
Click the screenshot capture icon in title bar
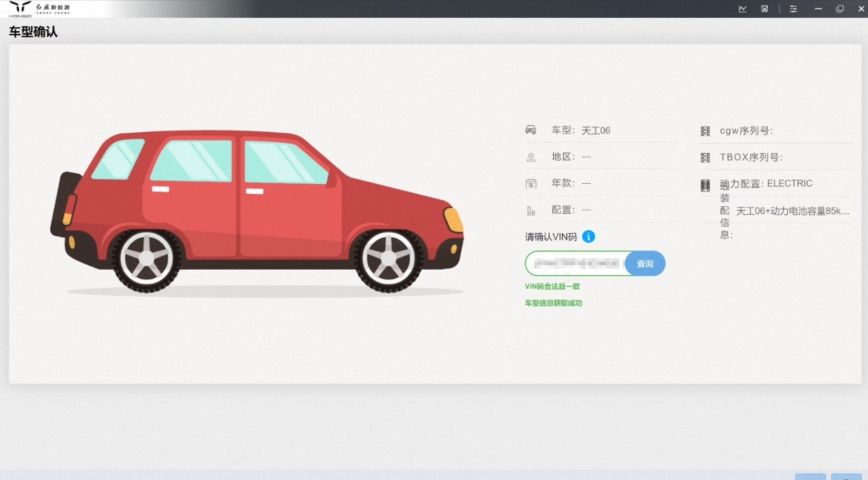[x=764, y=9]
